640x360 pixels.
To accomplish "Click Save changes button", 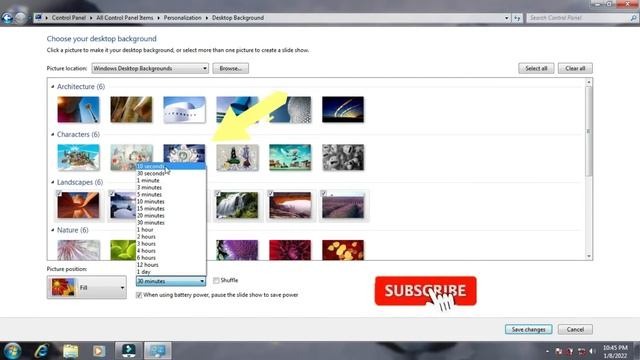I will [529, 329].
